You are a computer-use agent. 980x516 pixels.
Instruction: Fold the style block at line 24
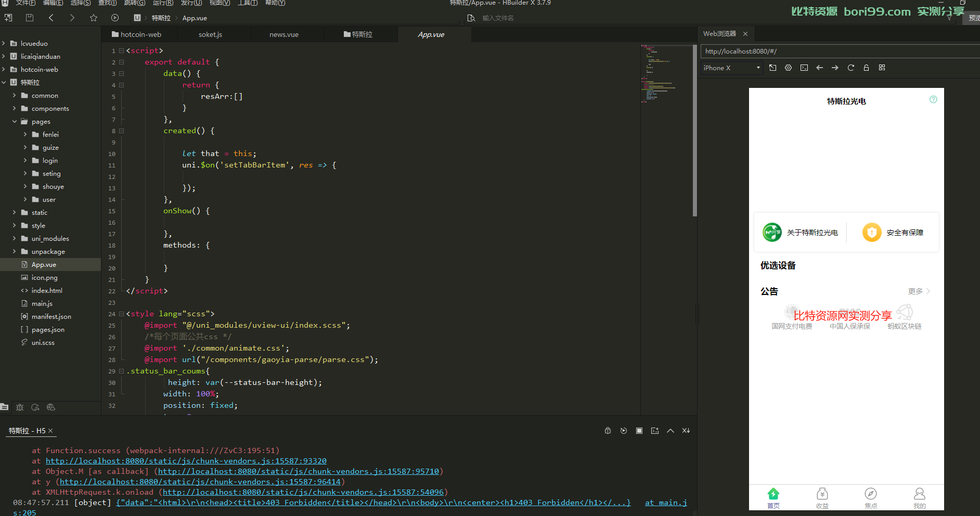121,314
